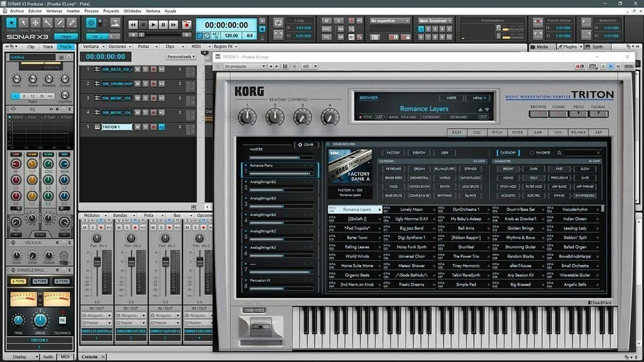This screenshot has width=644, height=362.
Task: Click the TRITON 1 track instrument icon
Action: [97, 127]
